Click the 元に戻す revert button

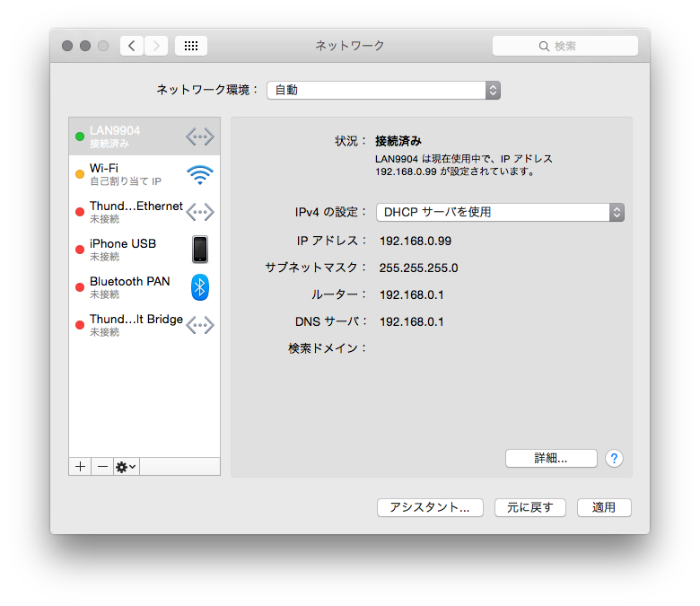[529, 508]
